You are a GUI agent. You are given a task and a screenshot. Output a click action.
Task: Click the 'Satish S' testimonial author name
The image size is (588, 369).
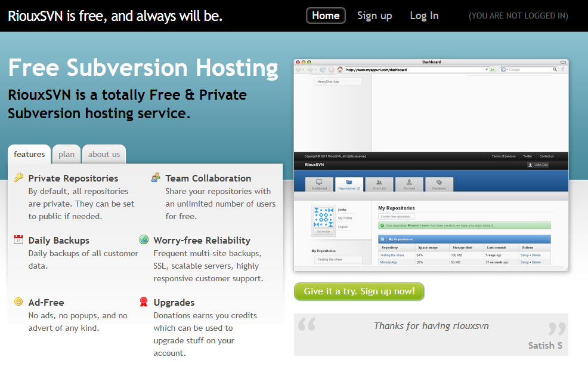pos(545,345)
